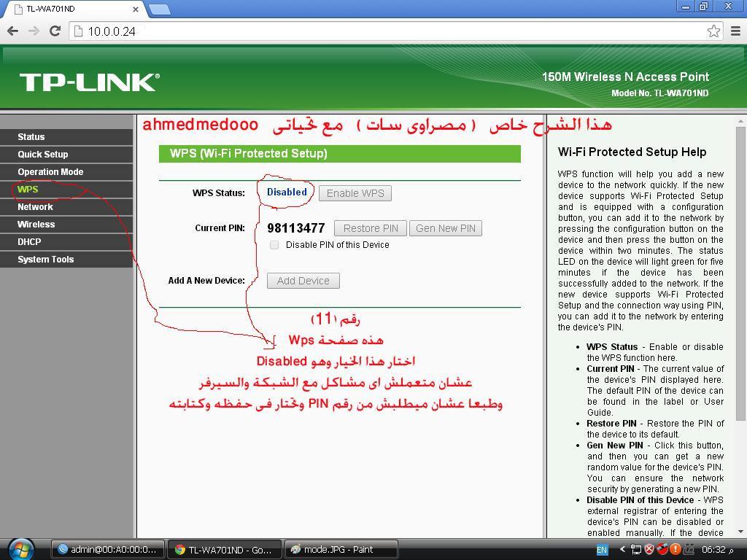Click the Wi-Fi Protected Setup Help heading
This screenshot has height=560, width=747.
coord(632,152)
